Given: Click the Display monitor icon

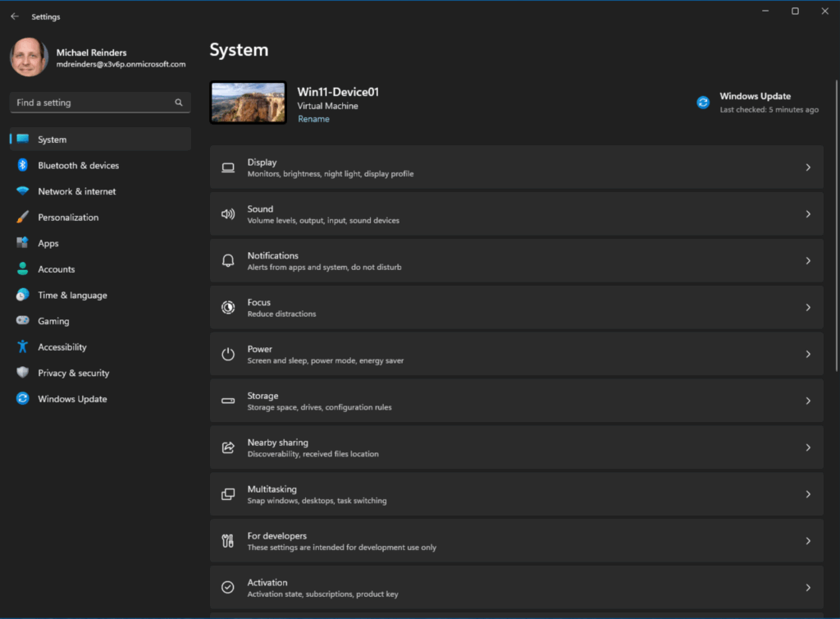Looking at the screenshot, I should coord(228,167).
